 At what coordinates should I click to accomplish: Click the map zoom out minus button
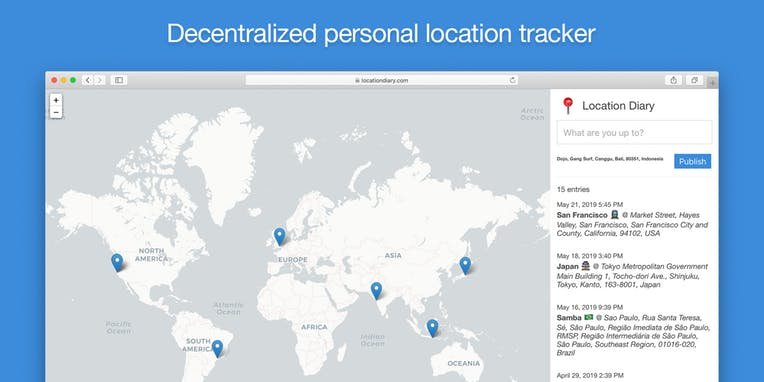point(56,113)
